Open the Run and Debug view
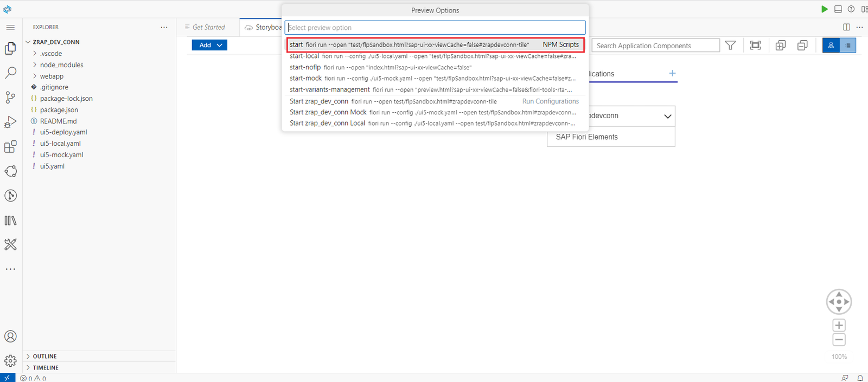 10,122
